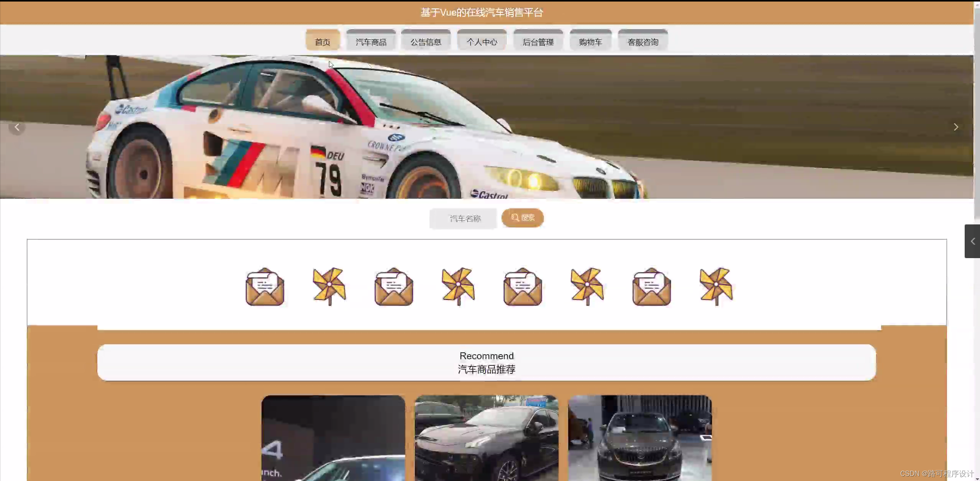
Task: Click the third yellow pinwheel icon
Action: pos(587,286)
